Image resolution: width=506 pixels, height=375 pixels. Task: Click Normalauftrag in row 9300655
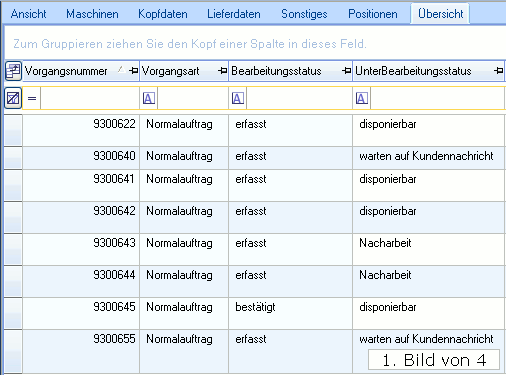(x=179, y=339)
